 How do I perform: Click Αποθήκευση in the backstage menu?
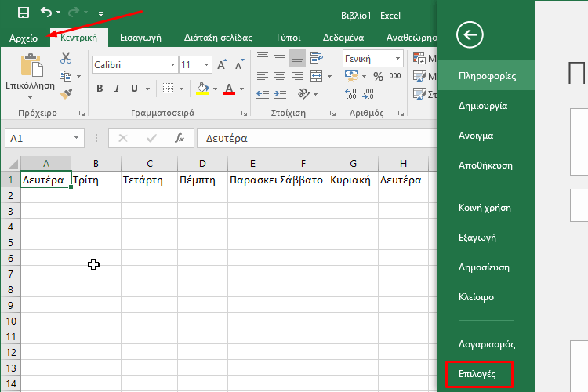(x=485, y=165)
